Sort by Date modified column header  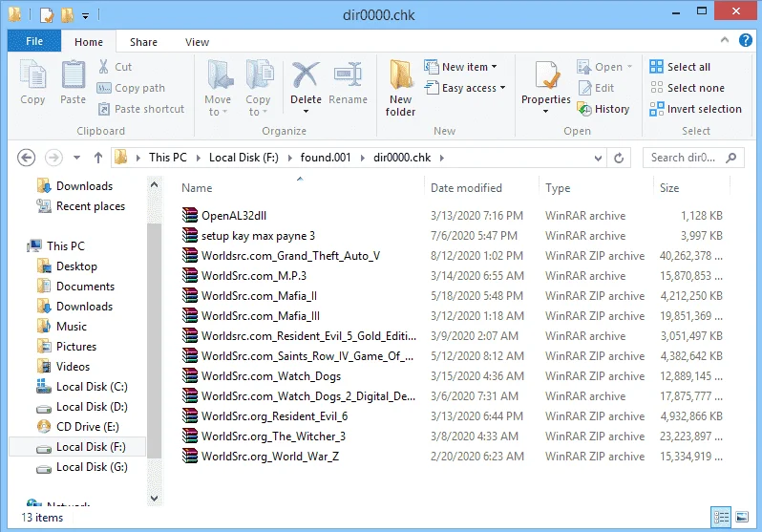pyautogui.click(x=466, y=188)
